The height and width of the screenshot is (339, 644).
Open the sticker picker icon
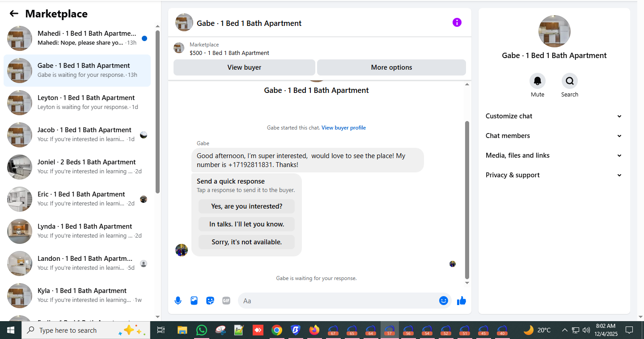click(210, 301)
